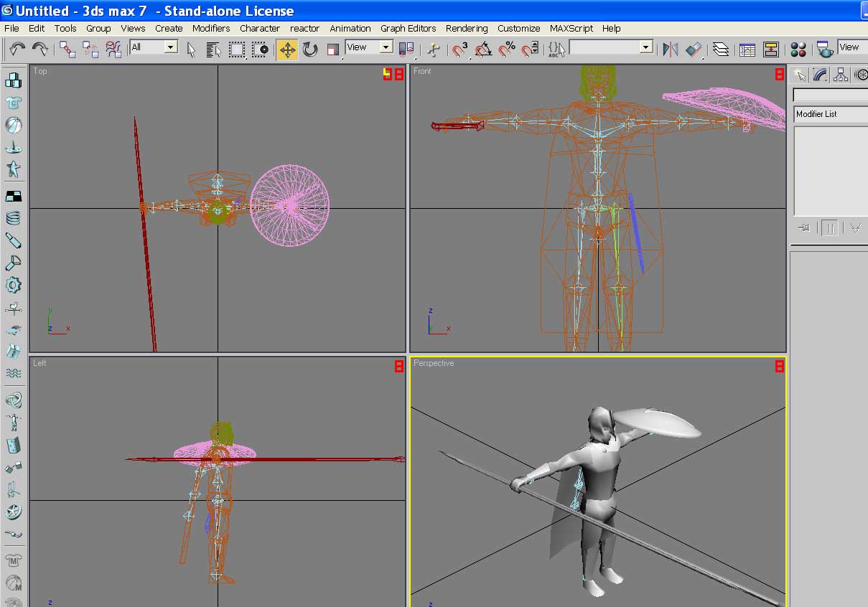Click the Mirror tool icon
Image resolution: width=868 pixels, height=607 pixels.
click(670, 50)
